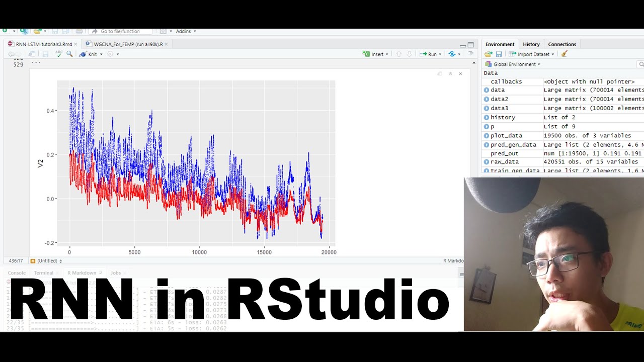Open the Import Dataset dropdown
Image resolution: width=644 pixels, height=362 pixels.
[531, 54]
